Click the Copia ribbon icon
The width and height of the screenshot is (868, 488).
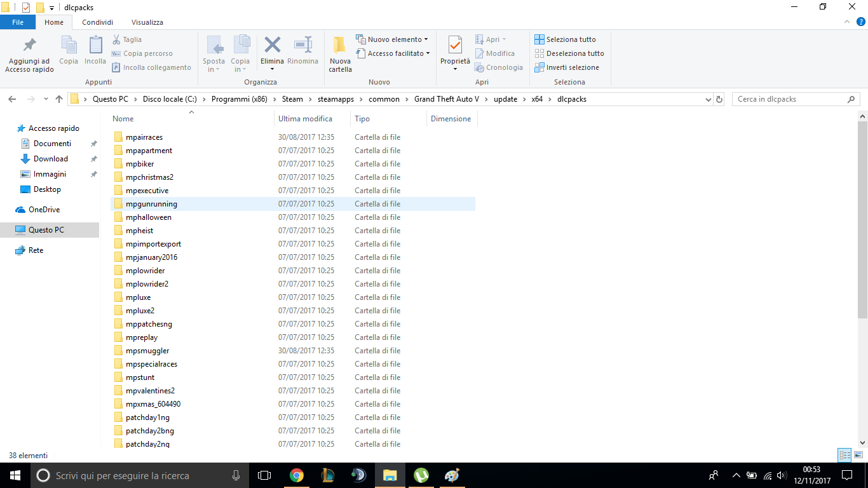[69, 45]
